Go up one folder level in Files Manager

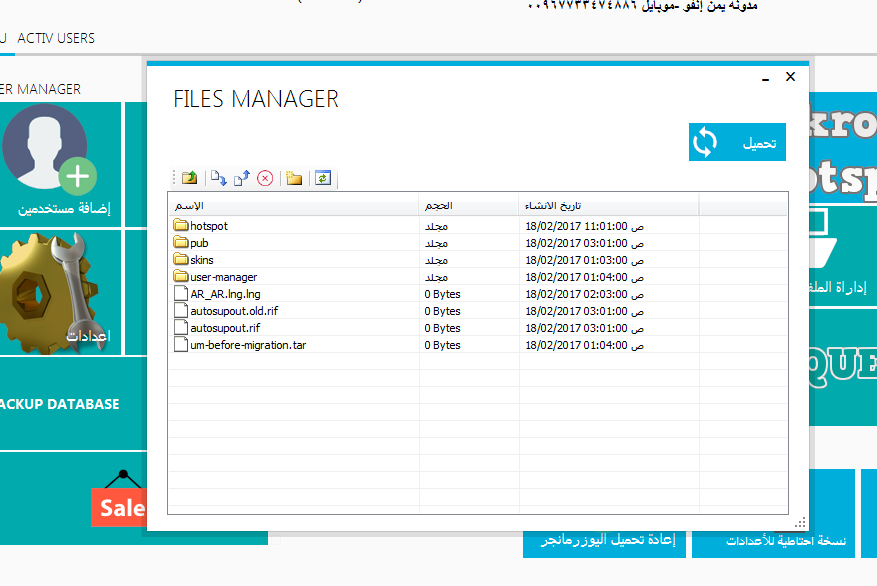190,178
